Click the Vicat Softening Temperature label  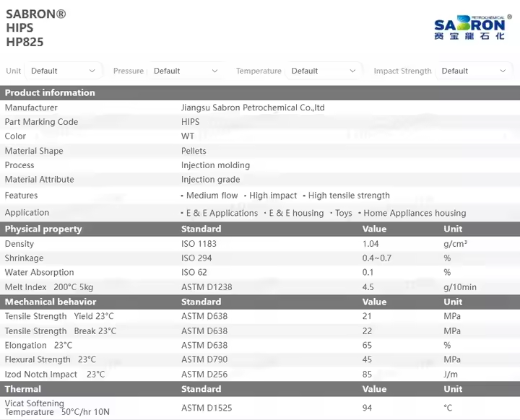[x=57, y=408]
